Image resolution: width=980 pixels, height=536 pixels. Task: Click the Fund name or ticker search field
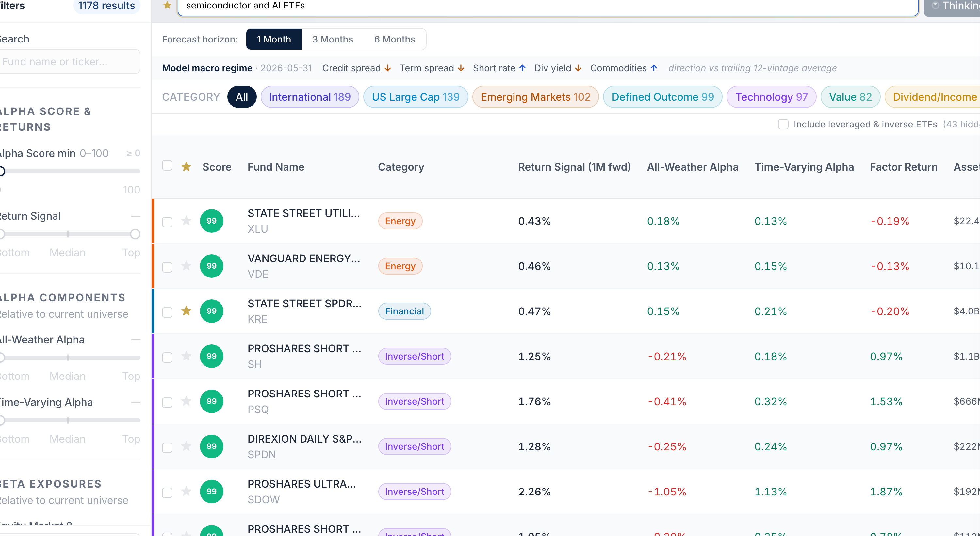click(x=70, y=62)
